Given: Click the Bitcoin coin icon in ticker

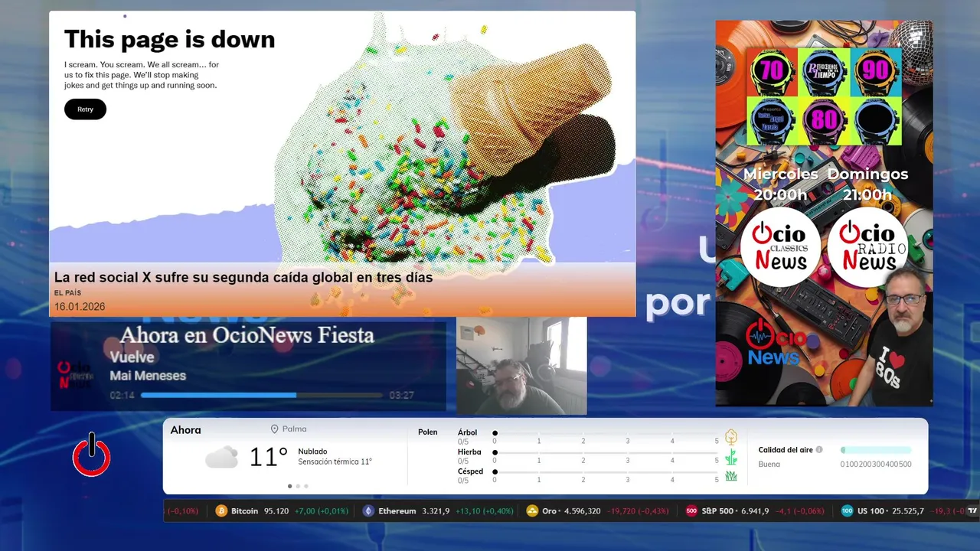Looking at the screenshot, I should (x=221, y=511).
